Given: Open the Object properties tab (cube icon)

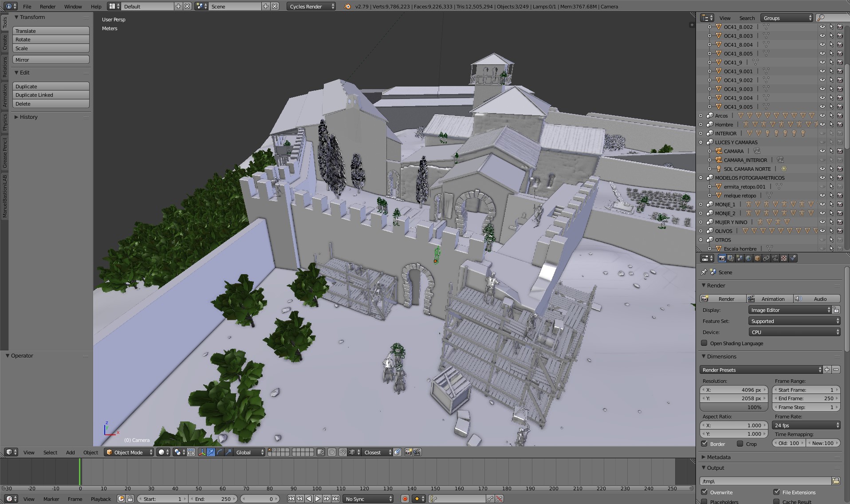Looking at the screenshot, I should 757,259.
